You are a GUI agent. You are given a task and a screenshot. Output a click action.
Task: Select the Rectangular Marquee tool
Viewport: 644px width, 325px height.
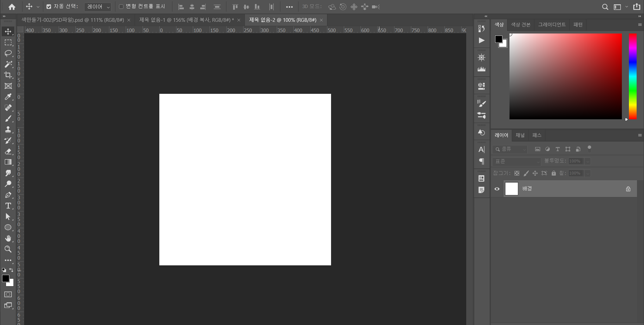(x=8, y=43)
